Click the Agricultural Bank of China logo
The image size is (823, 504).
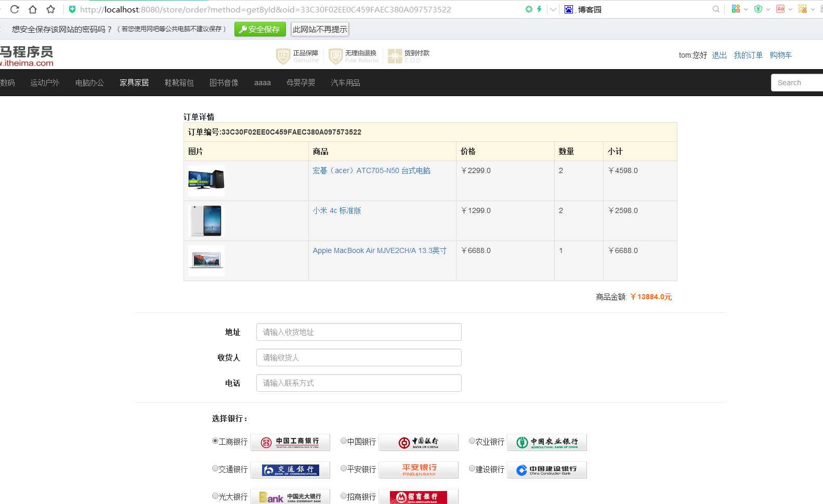click(x=547, y=442)
